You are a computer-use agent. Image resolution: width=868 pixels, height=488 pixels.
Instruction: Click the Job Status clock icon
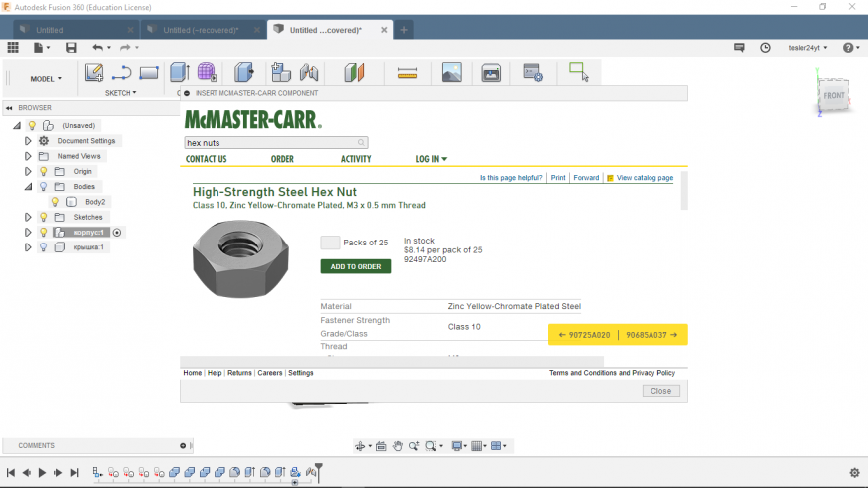coord(765,47)
